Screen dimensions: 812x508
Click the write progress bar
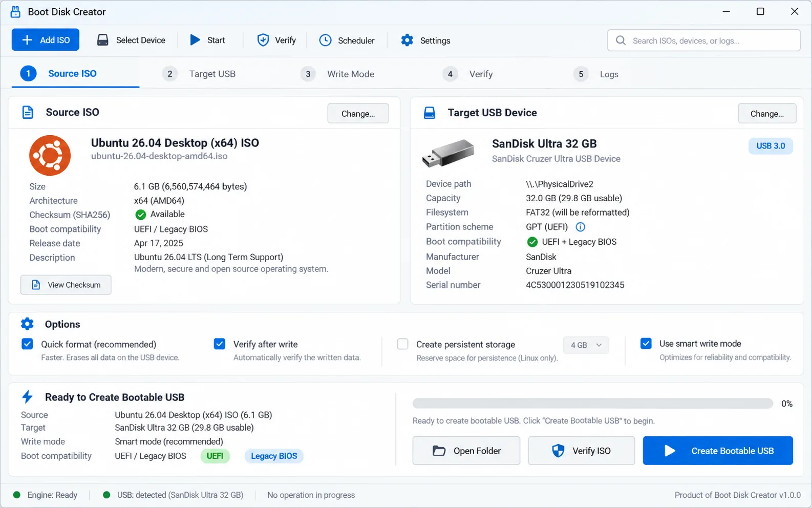(593, 404)
